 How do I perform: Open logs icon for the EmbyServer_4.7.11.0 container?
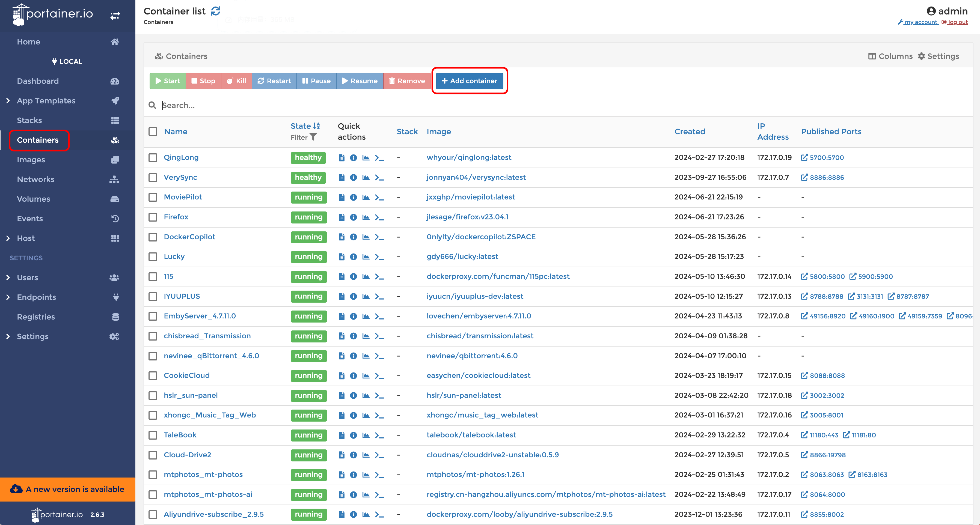(341, 316)
